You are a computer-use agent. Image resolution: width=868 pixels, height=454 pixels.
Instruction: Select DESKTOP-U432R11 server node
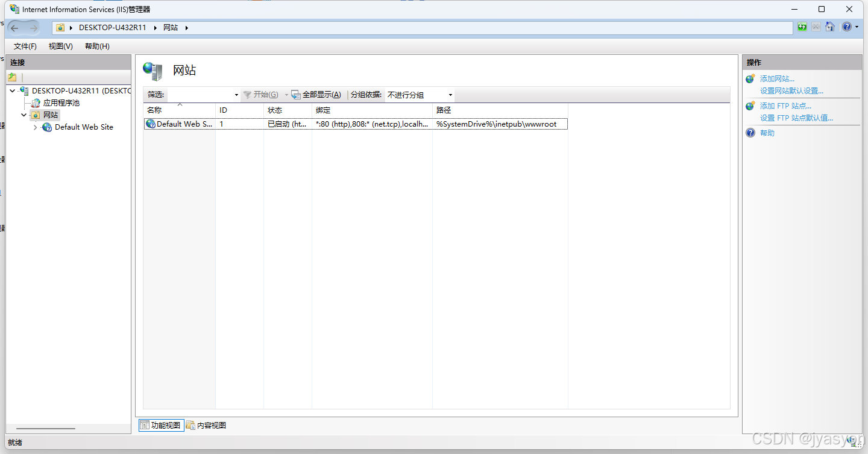[x=81, y=91]
